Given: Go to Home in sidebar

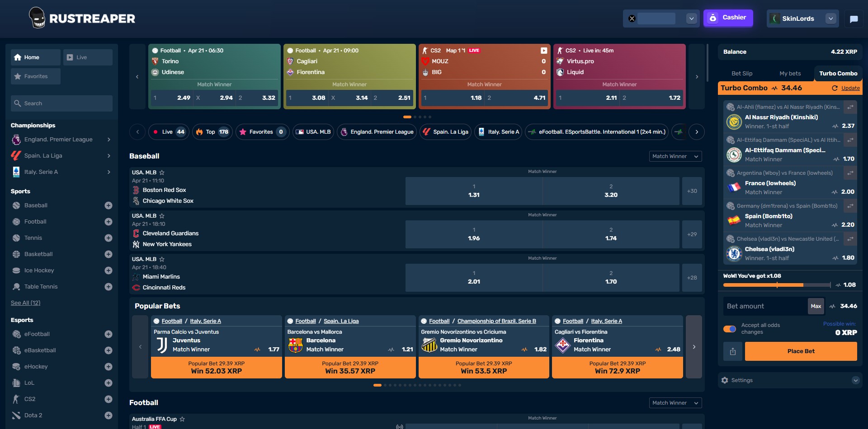Looking at the screenshot, I should (x=36, y=57).
